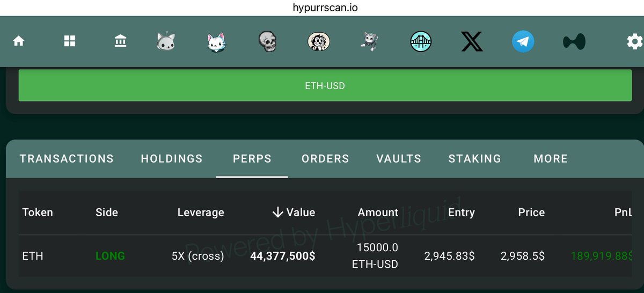The width and height of the screenshot is (644, 293).
Task: Sort table by Value column
Action: click(x=294, y=213)
